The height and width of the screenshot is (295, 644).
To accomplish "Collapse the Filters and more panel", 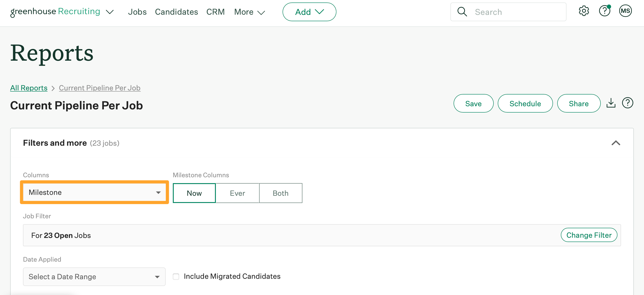I will click(616, 143).
